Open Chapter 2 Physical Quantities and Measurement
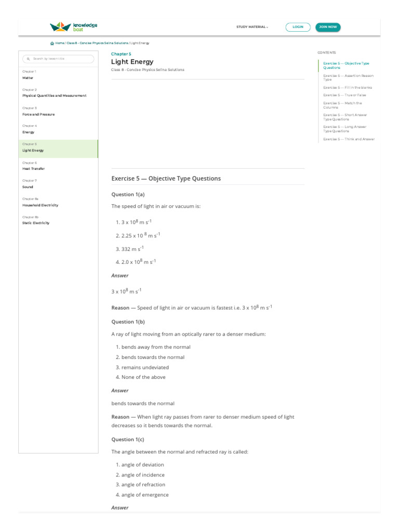This screenshot has height=532, width=399. 54,96
